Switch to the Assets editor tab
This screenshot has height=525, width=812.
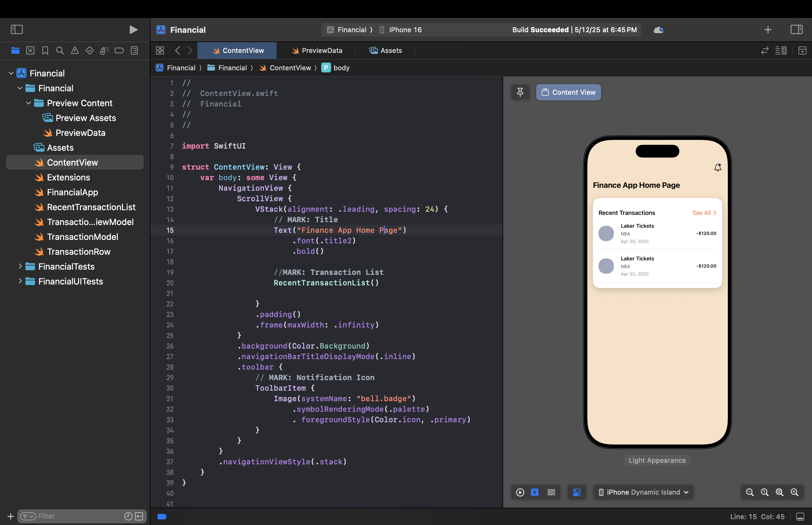tap(385, 50)
